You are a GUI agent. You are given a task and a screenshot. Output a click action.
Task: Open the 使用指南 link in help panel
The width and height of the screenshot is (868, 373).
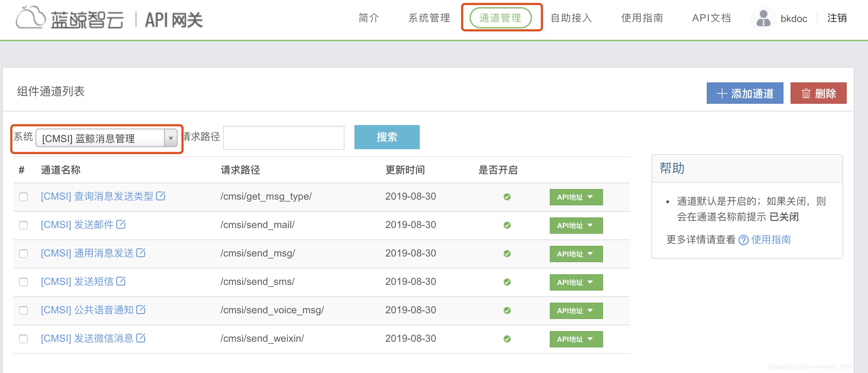pyautogui.click(x=771, y=240)
